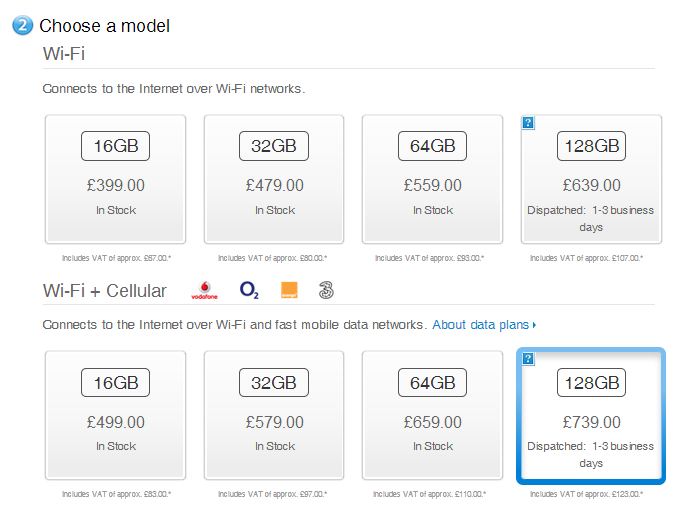This screenshot has height=505, width=678.
Task: Click VAT note under £739.00 model
Action: click(591, 494)
